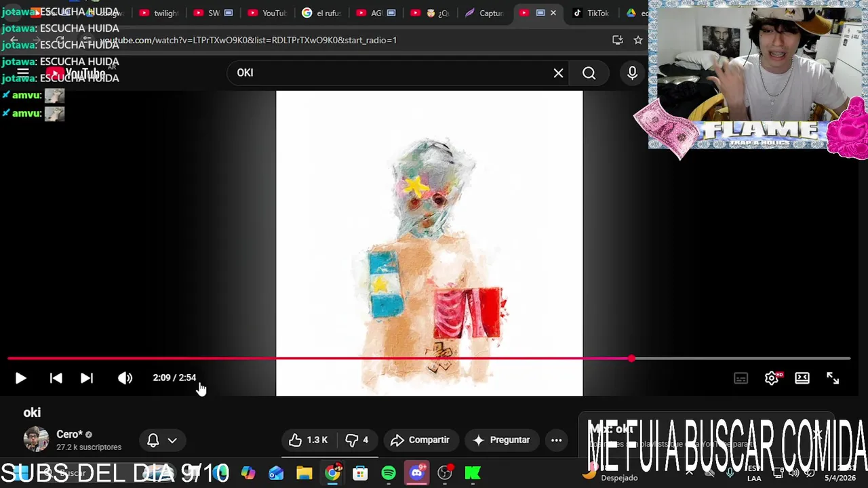The width and height of the screenshot is (868, 488).
Task: Open the Google Drive tab
Action: pyautogui.click(x=636, y=13)
